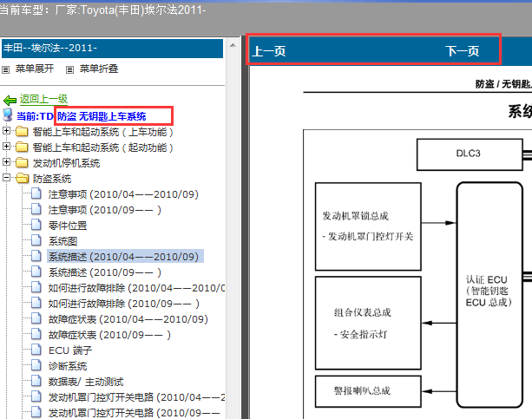Click page icon of 系统描述 (2010/04——2010/09)
Viewport: 532px width, 419px height.
[x=36, y=256]
